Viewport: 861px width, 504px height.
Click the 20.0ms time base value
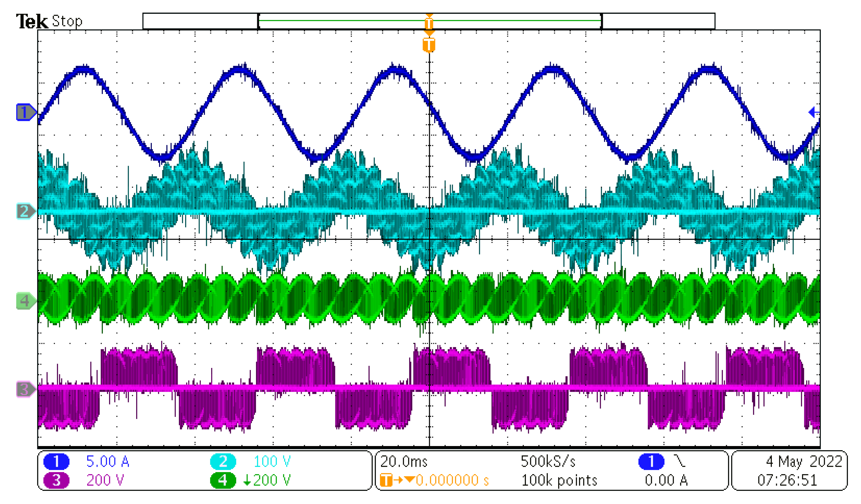point(404,462)
